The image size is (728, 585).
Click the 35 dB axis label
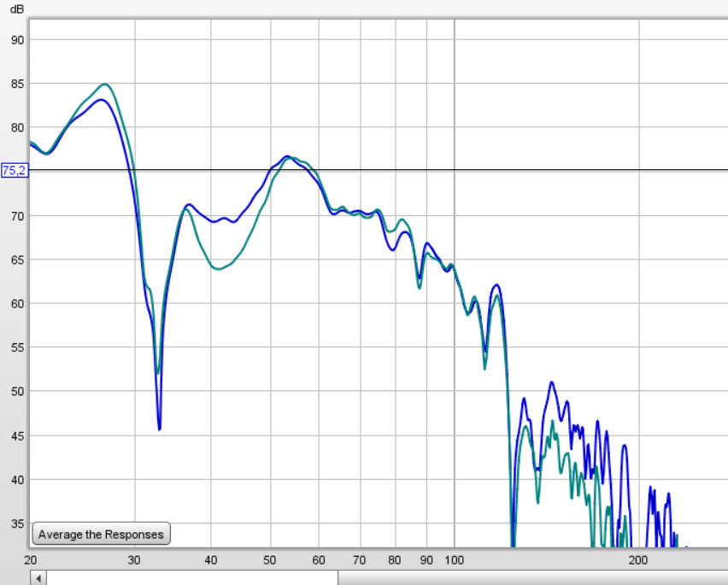(17, 524)
